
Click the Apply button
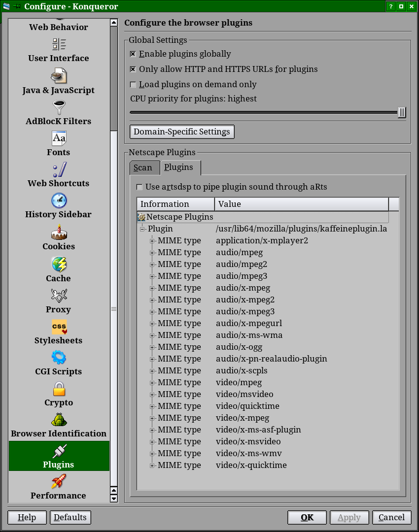point(349,517)
